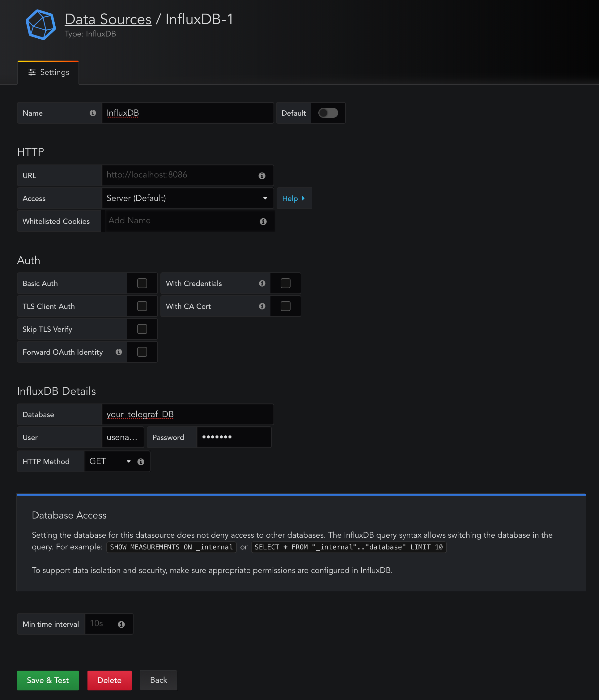Click the 'InfluxDB Details' section heading

56,391
